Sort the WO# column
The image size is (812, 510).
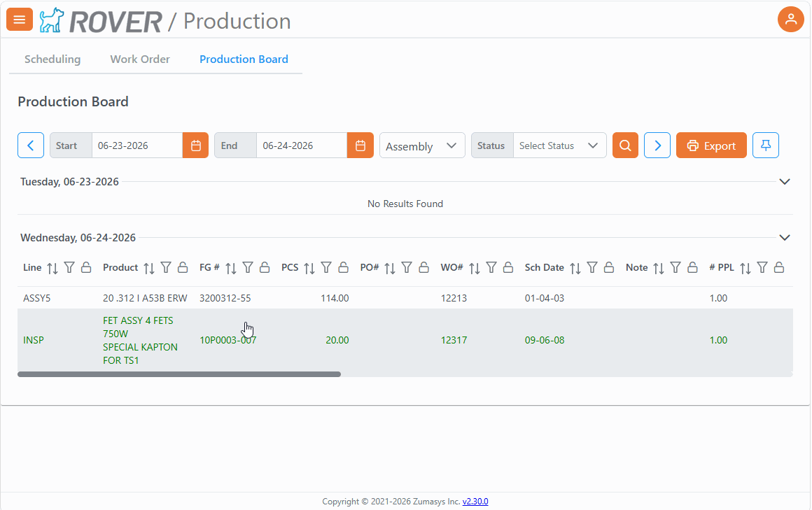[475, 268]
